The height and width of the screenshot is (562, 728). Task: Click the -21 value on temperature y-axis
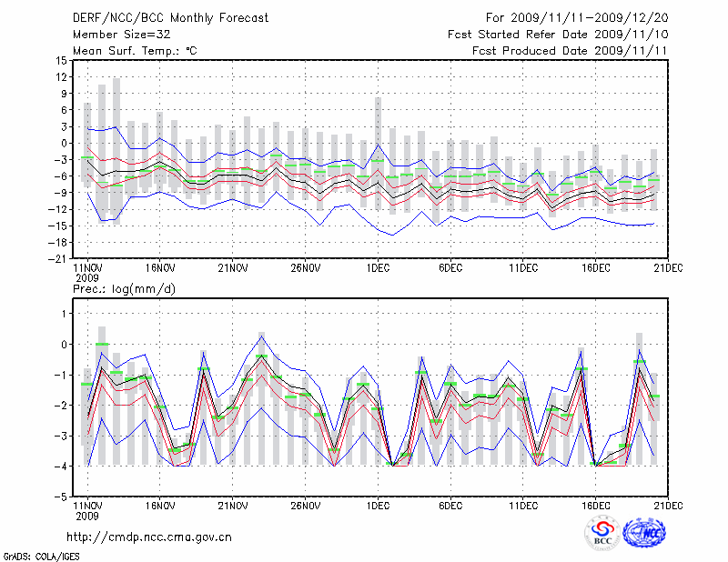point(58,258)
